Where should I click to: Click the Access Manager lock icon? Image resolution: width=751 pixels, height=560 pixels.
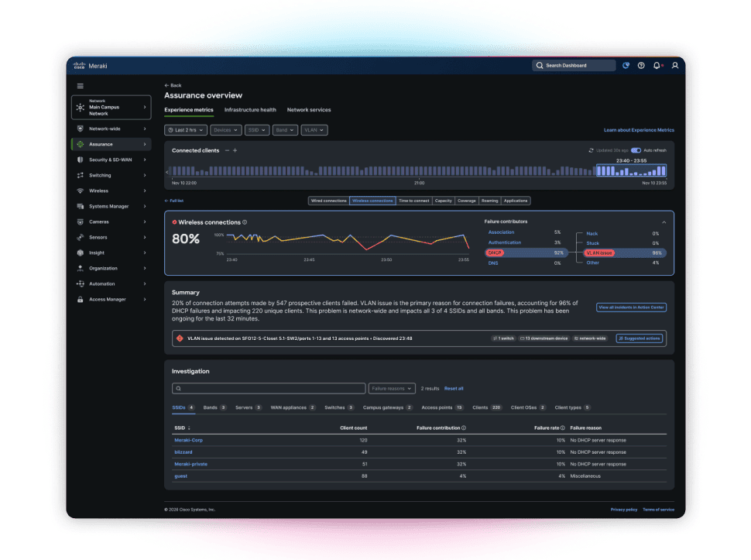[81, 300]
